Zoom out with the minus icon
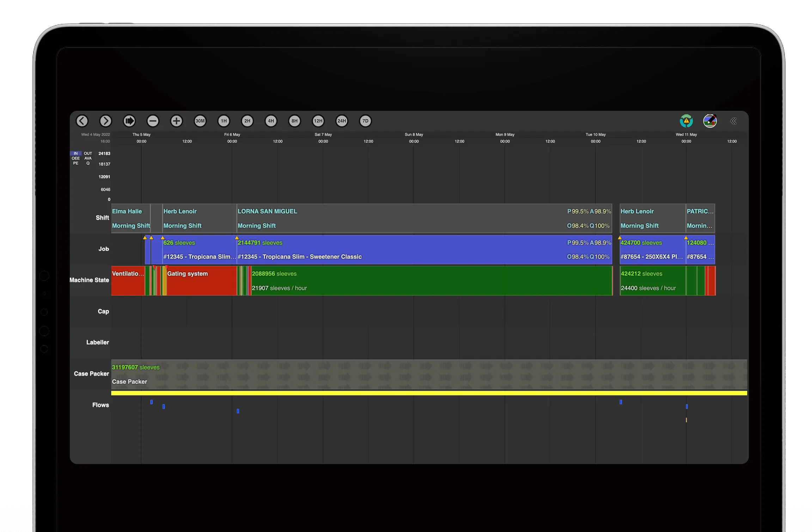Viewport: 812px width, 532px height. pyautogui.click(x=153, y=121)
